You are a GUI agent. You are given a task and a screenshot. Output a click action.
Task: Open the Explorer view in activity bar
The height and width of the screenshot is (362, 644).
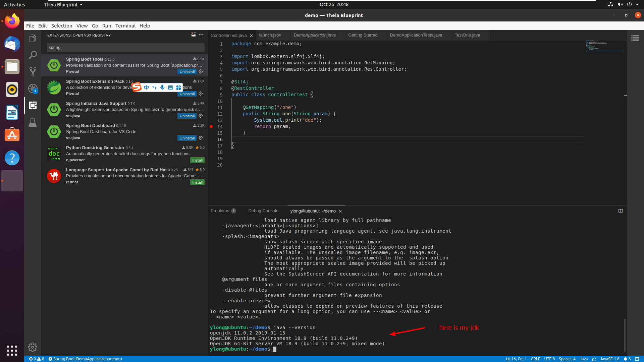coord(33,39)
